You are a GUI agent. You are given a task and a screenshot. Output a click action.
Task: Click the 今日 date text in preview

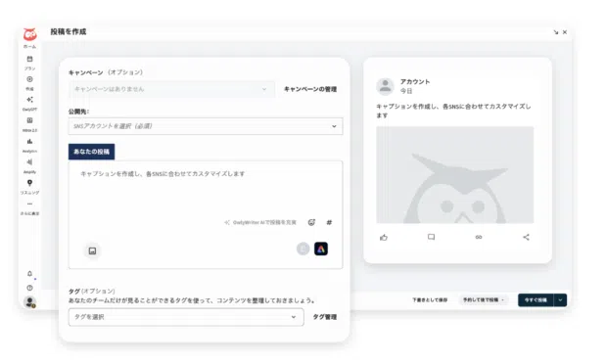[x=406, y=91]
